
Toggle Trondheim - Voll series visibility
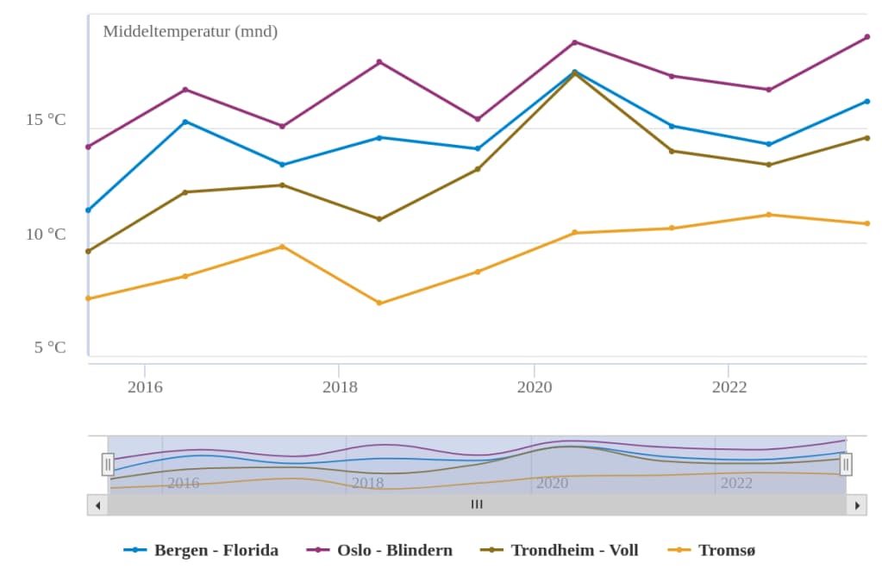pyautogui.click(x=574, y=550)
